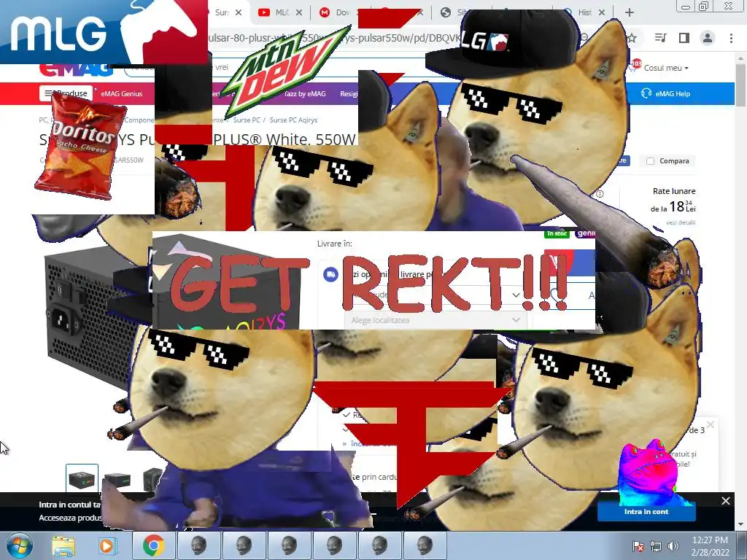
Task: Open Action Center flag in tray
Action: 638,546
